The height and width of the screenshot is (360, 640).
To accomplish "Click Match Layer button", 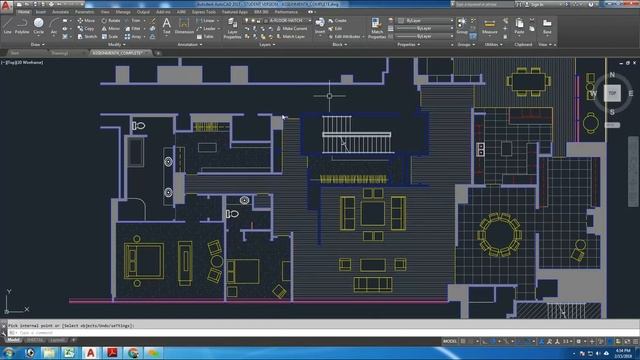I will pyautogui.click(x=290, y=36).
